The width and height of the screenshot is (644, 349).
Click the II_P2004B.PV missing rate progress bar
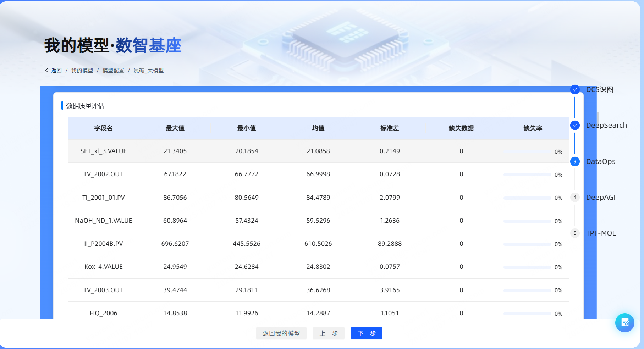click(x=527, y=244)
